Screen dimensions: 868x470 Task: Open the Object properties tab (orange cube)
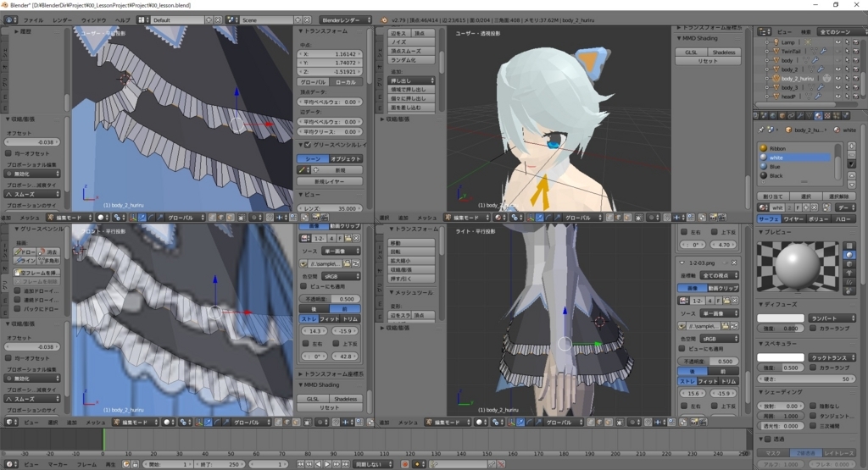click(x=782, y=115)
